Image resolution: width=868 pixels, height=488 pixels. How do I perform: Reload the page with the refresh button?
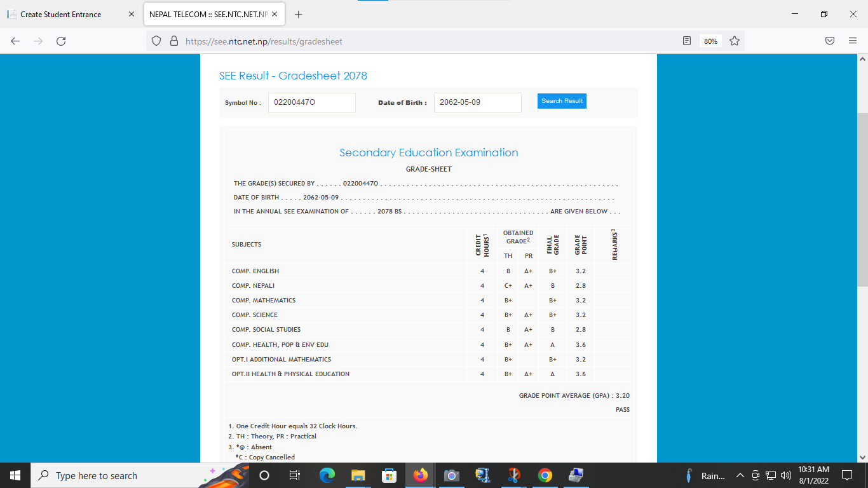(61, 41)
